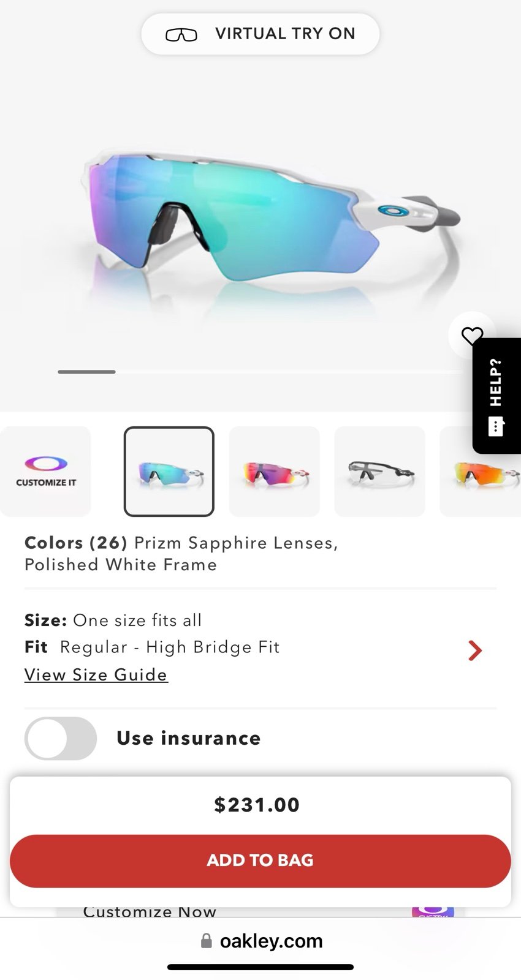Click the image carousel progress bar
The height and width of the screenshot is (980, 521).
pos(260,372)
